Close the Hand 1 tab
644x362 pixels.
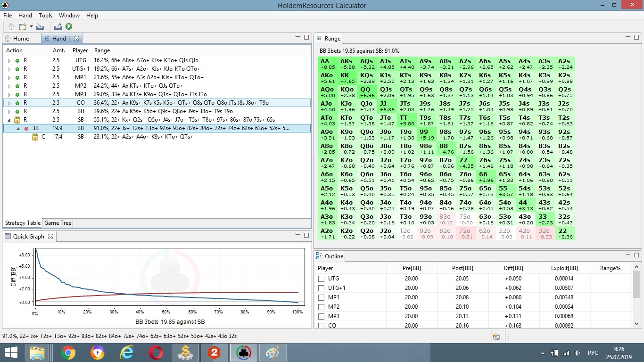pyautogui.click(x=76, y=38)
